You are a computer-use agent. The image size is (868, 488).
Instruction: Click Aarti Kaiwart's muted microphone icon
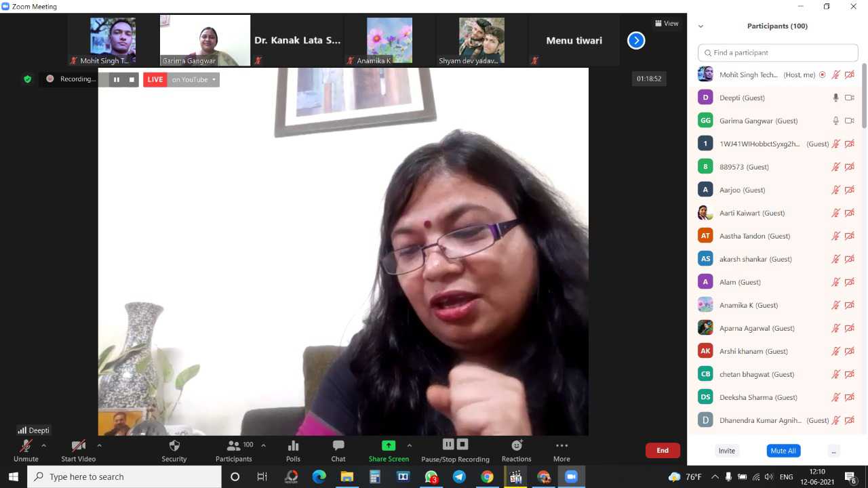(x=836, y=213)
